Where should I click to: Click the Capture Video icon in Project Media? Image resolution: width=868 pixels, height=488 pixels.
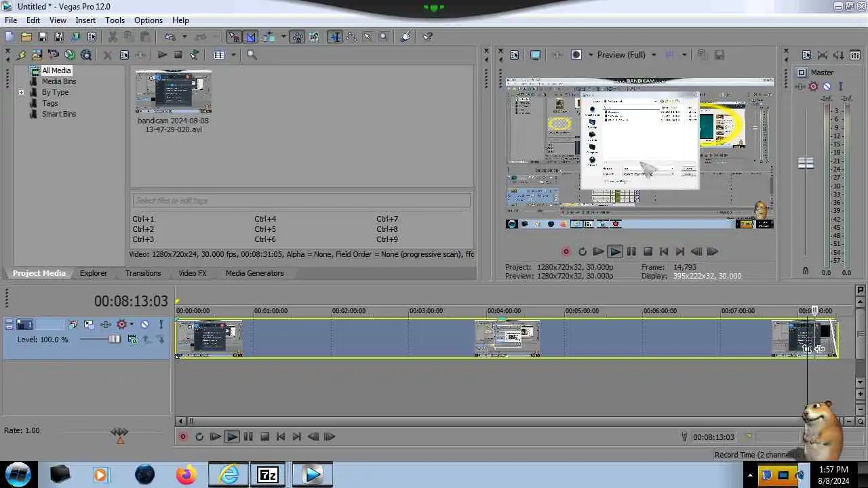[x=53, y=55]
